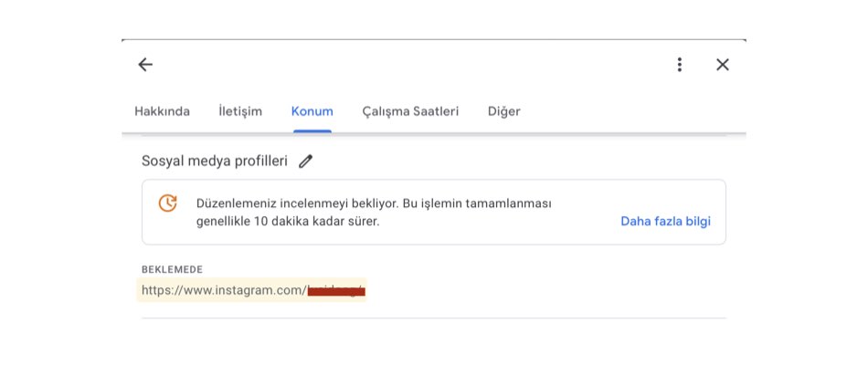Click the 'Düzenlemeniz incelenmeyi bekliyor' notice line
868x365 pixels.
click(373, 203)
